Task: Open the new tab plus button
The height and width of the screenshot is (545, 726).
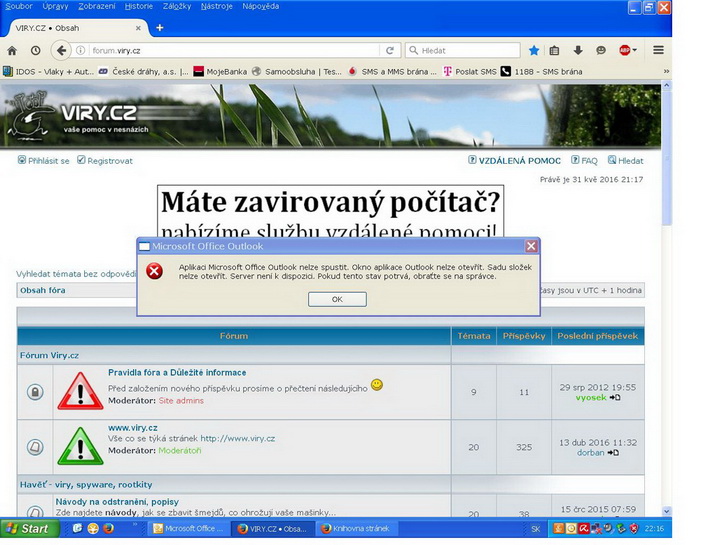Action: tap(160, 28)
